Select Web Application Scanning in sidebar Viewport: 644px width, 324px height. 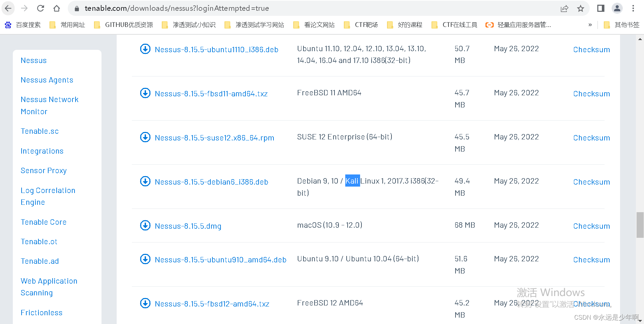(49, 287)
